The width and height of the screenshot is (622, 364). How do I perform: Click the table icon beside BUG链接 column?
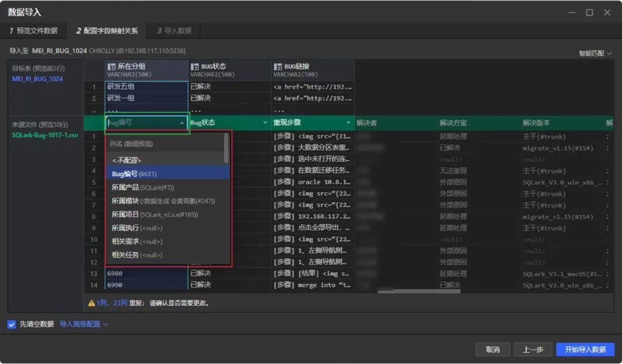pos(278,67)
